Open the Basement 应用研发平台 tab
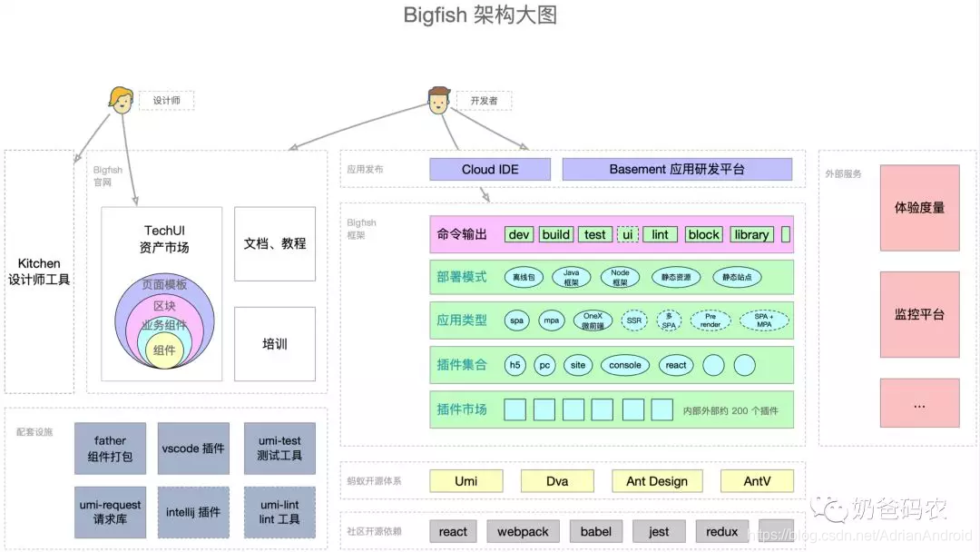980x552 pixels. coord(678,169)
